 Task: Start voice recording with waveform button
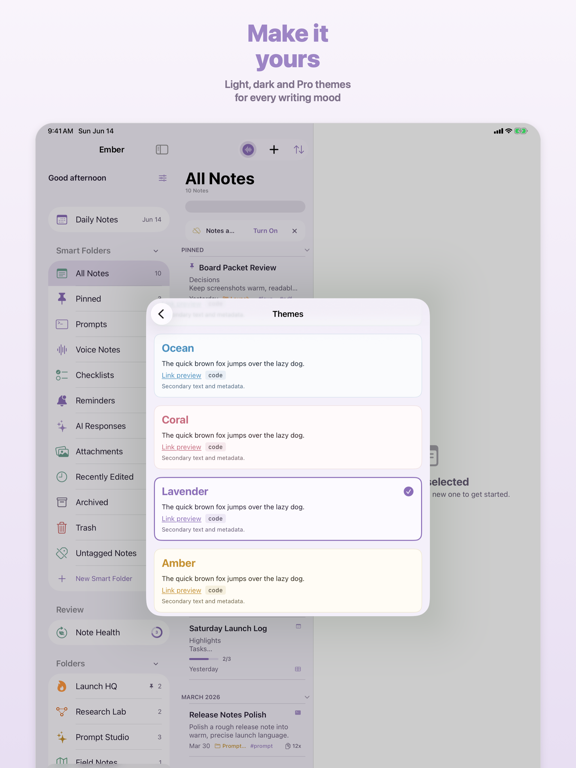pyautogui.click(x=248, y=149)
